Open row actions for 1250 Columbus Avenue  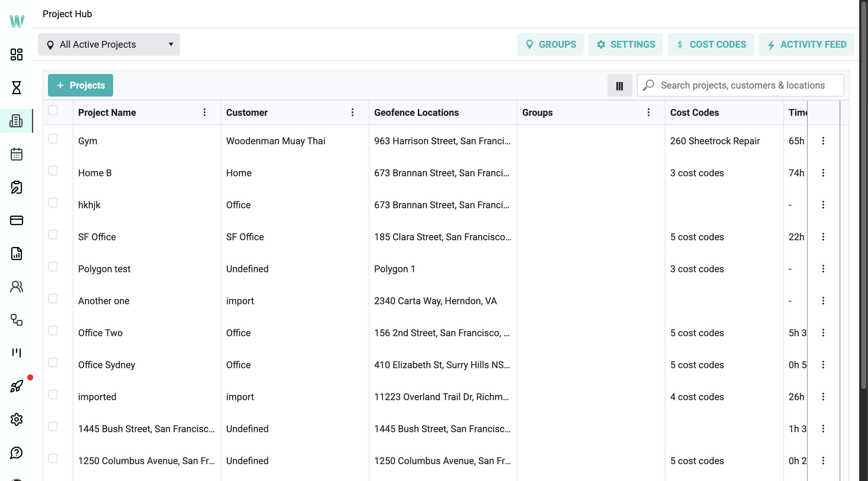click(823, 461)
